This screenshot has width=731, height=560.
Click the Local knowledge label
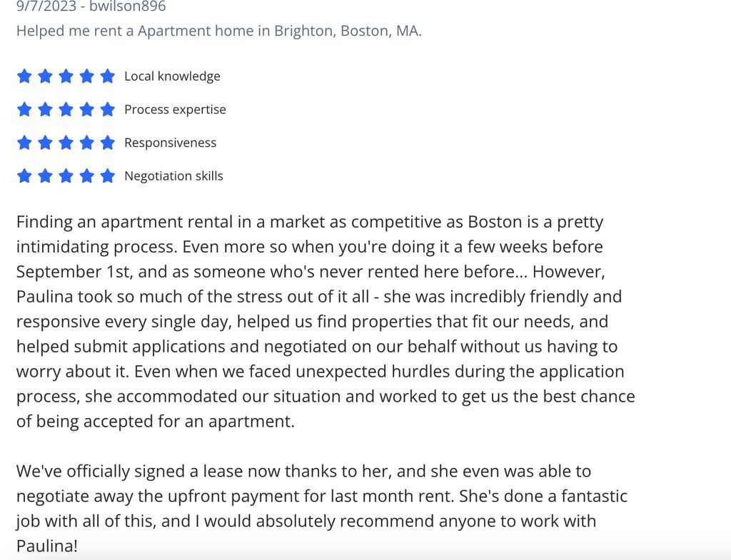172,76
